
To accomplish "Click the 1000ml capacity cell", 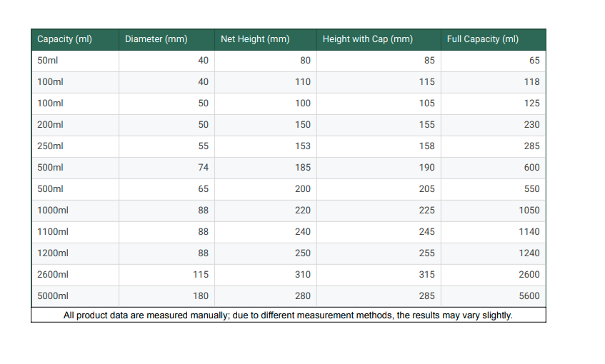I will (x=53, y=211).
